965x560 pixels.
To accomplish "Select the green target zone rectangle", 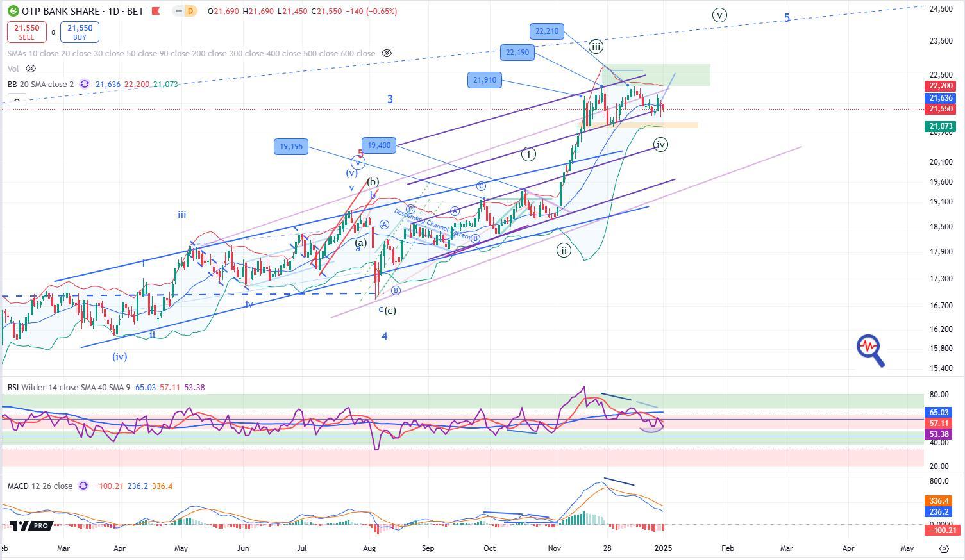I will click(x=656, y=75).
